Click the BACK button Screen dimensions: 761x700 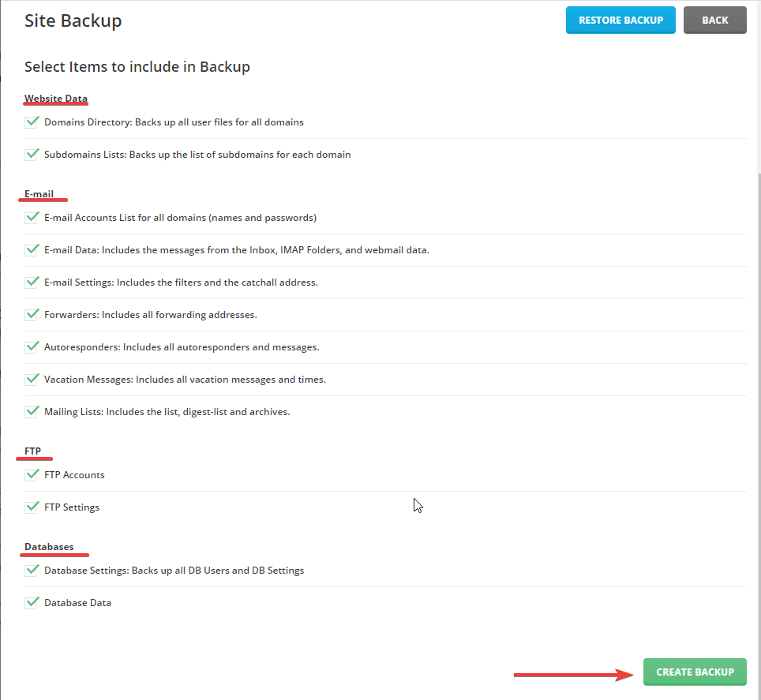[714, 20]
